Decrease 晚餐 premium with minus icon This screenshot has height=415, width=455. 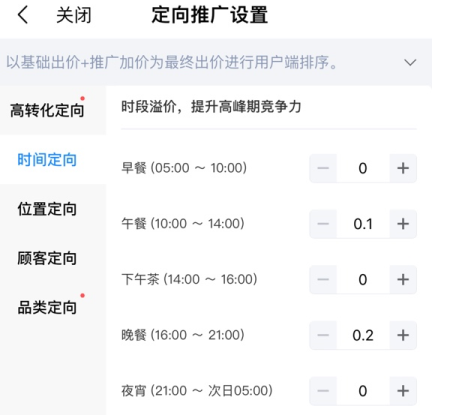[323, 335]
